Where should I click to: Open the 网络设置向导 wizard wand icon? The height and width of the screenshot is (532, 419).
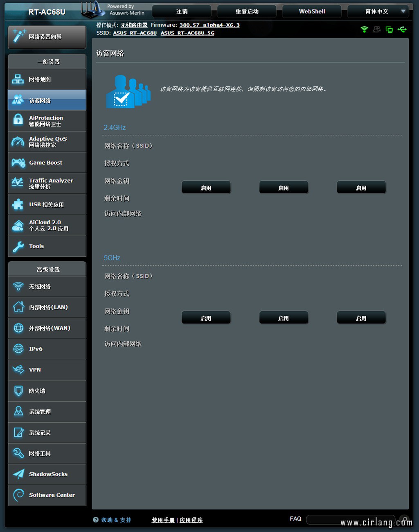click(x=18, y=36)
